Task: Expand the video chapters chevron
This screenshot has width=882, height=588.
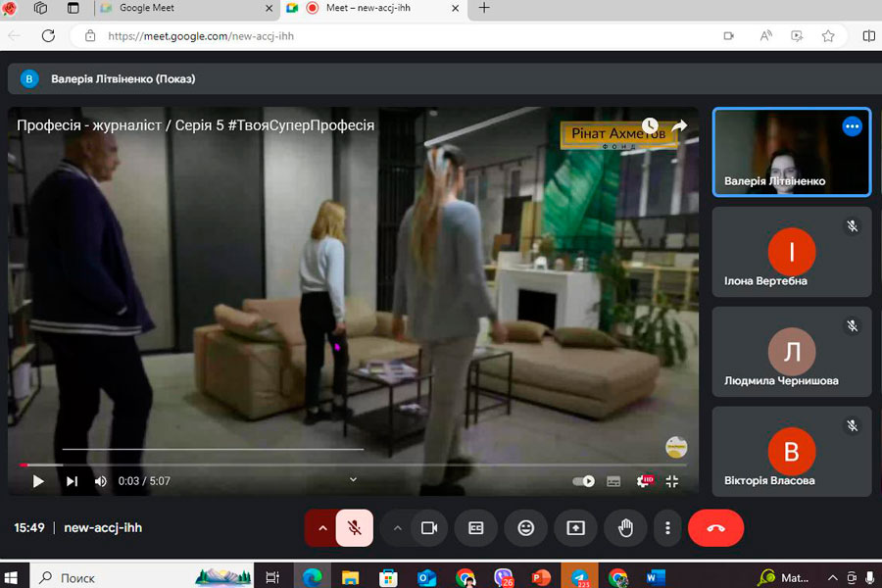Action: click(x=353, y=479)
